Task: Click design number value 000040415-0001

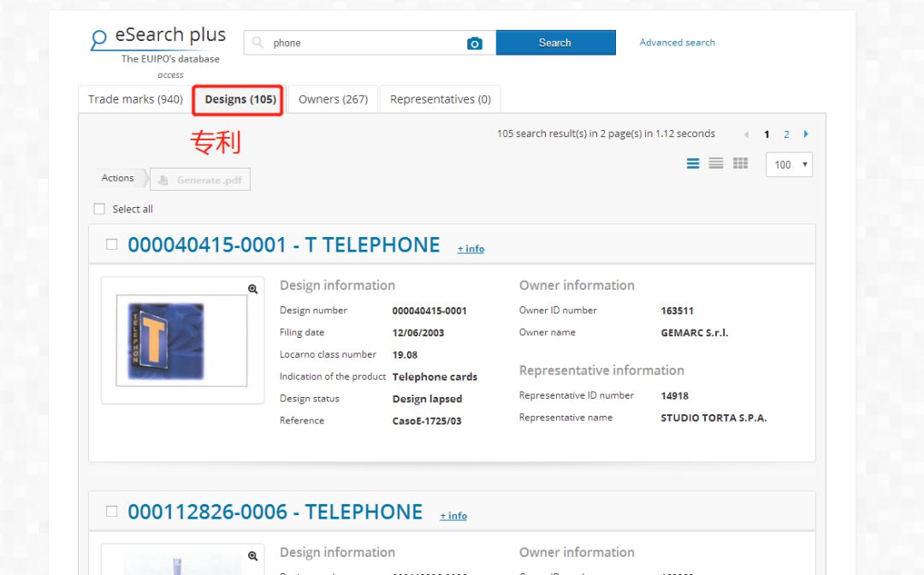Action: [x=429, y=311]
